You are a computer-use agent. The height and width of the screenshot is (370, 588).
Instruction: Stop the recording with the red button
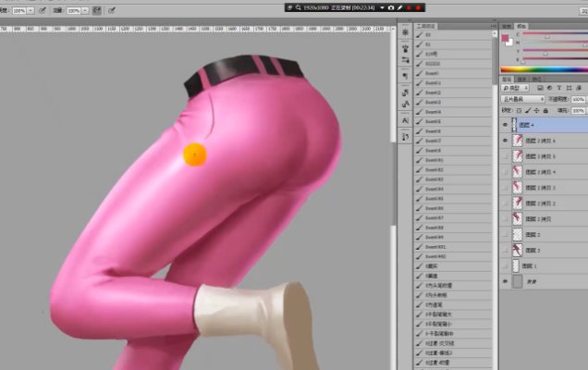(x=418, y=7)
